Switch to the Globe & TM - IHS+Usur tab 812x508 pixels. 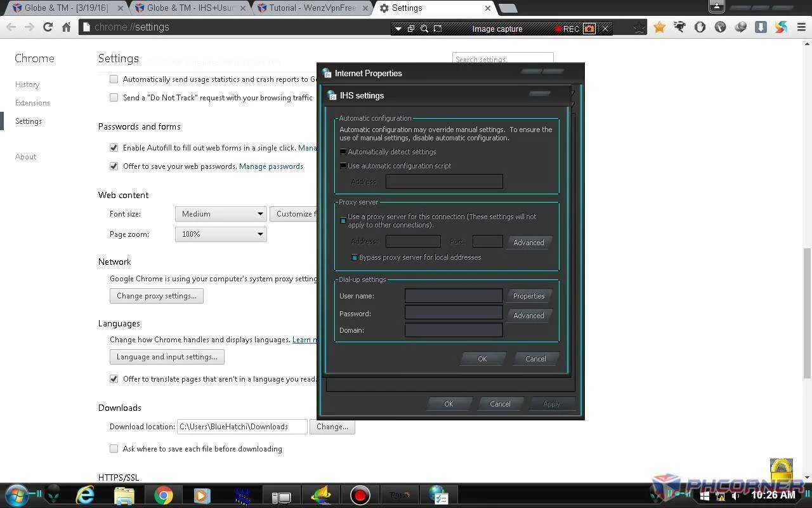[x=190, y=8]
